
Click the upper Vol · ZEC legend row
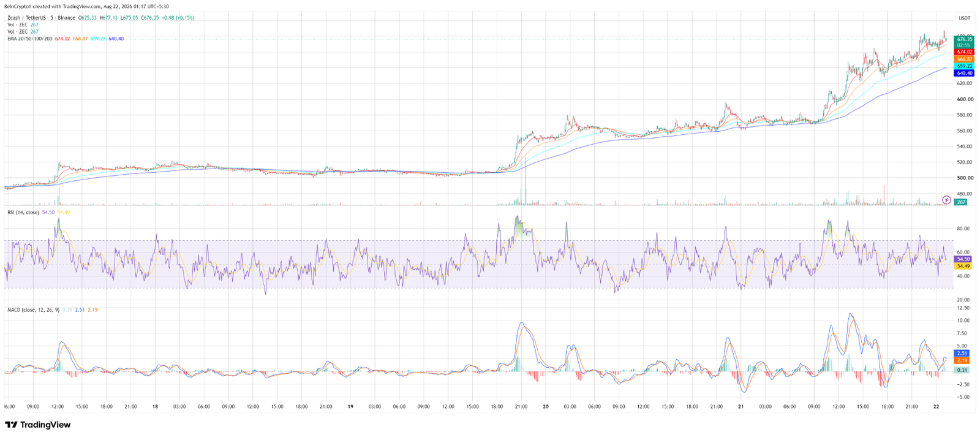pos(23,25)
